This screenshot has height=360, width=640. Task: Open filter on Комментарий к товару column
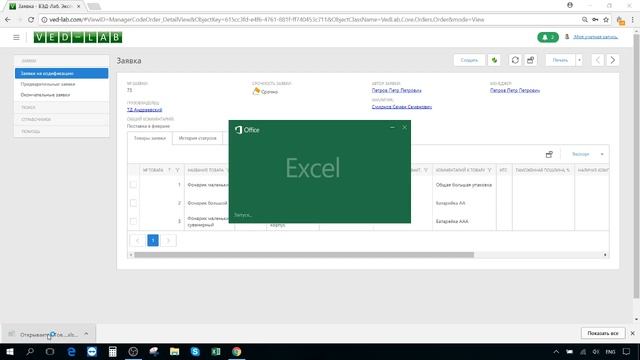click(x=489, y=170)
